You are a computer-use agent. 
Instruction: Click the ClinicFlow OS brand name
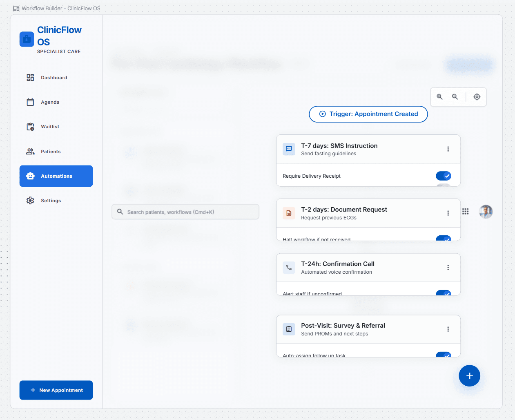pos(59,36)
